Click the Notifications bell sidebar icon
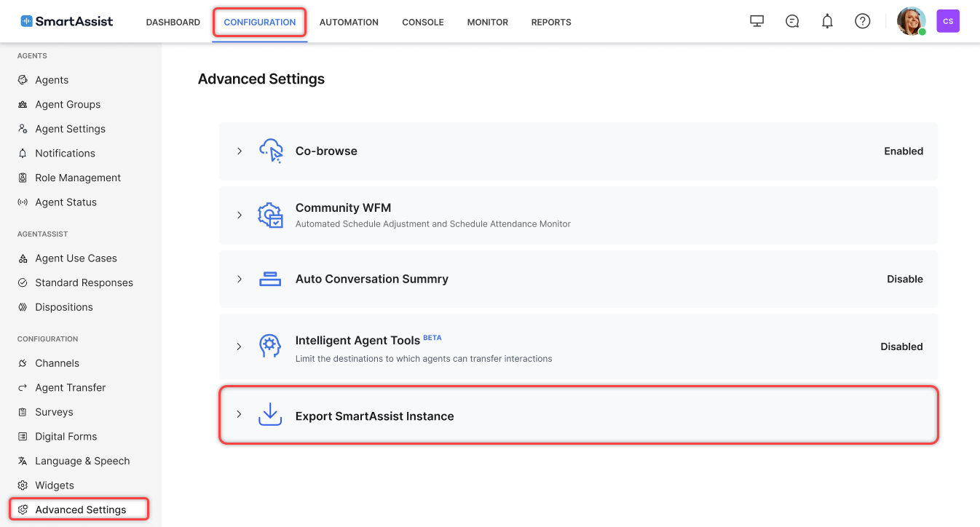The image size is (980, 527). (23, 154)
